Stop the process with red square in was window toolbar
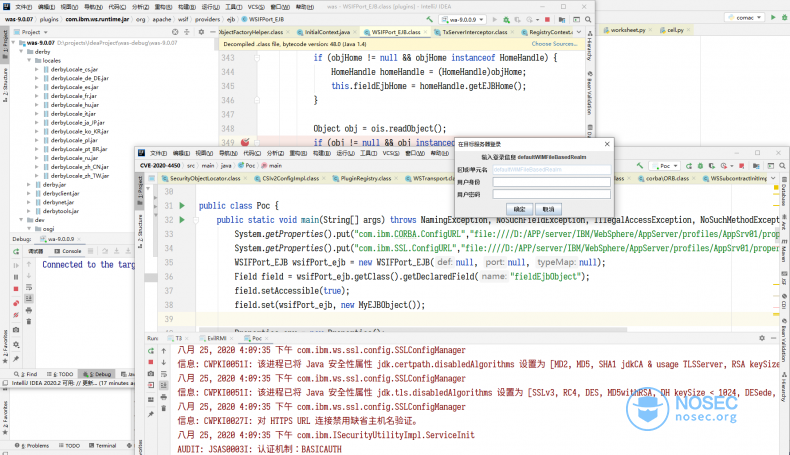 (548, 20)
